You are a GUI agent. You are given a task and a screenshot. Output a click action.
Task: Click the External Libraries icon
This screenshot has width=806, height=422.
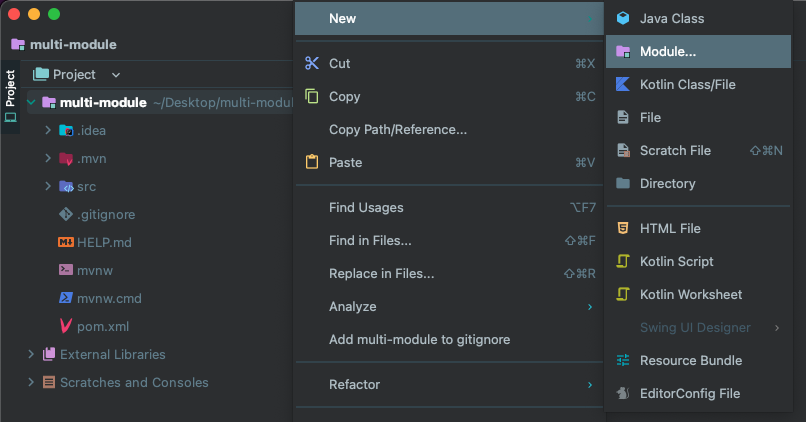click(x=49, y=354)
